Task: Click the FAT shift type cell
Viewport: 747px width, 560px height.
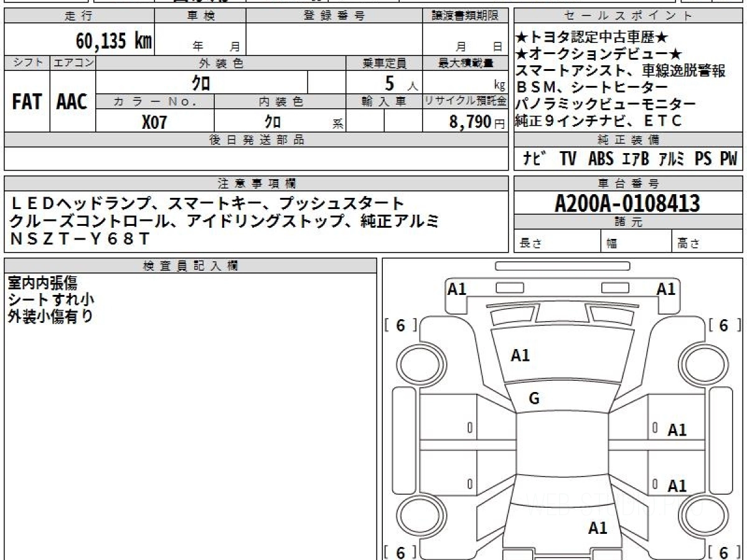Action: [27, 101]
